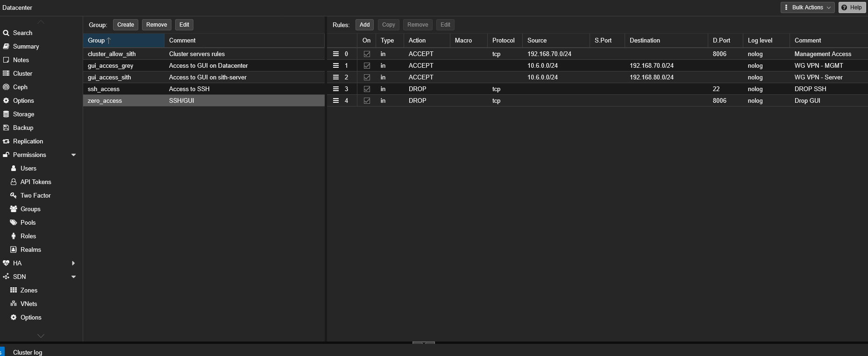
Task: Click the Users person icon
Action: coord(14,169)
